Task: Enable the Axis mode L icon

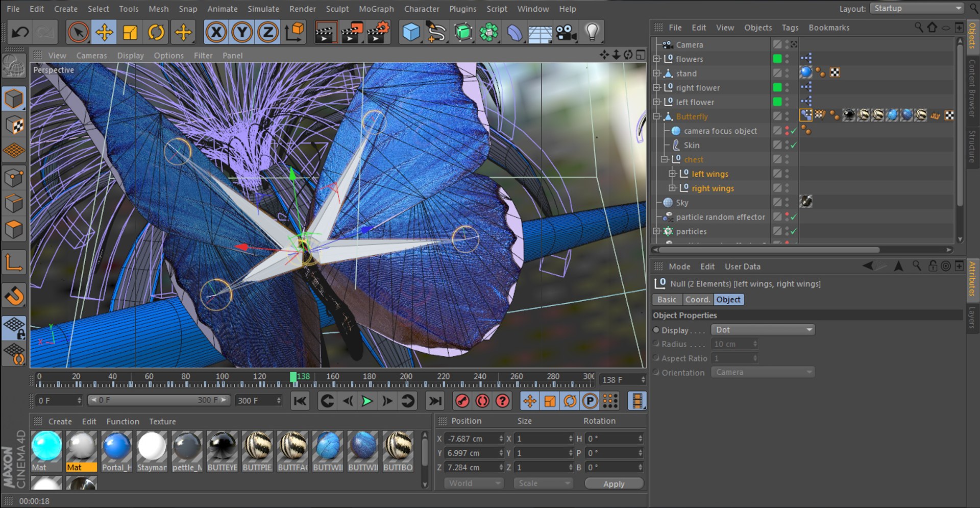Action: [x=14, y=263]
